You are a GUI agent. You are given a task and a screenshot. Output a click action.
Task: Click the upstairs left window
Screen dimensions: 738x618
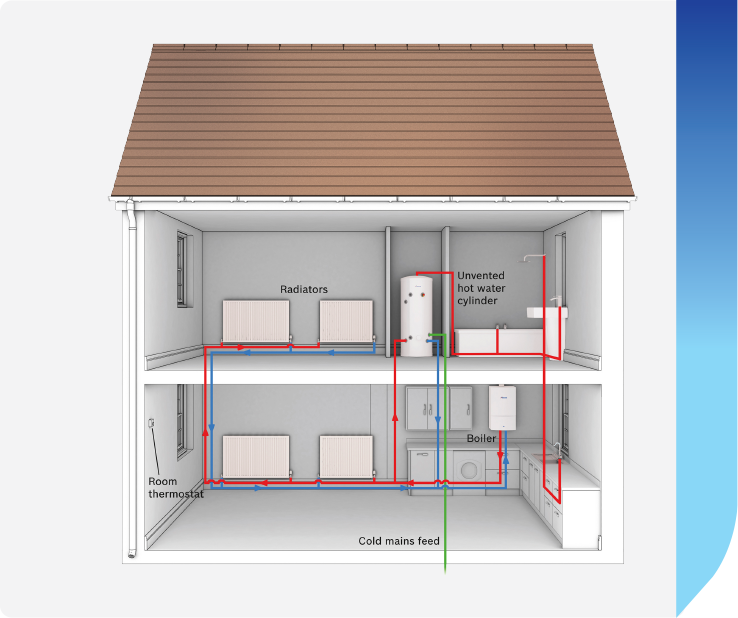point(183,269)
